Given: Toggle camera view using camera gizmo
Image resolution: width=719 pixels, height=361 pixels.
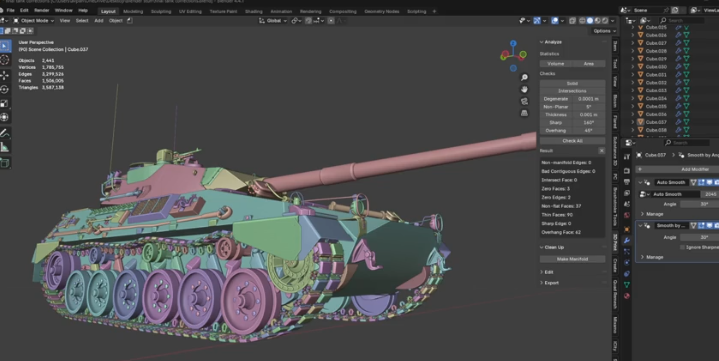Looking at the screenshot, I should point(524,101).
